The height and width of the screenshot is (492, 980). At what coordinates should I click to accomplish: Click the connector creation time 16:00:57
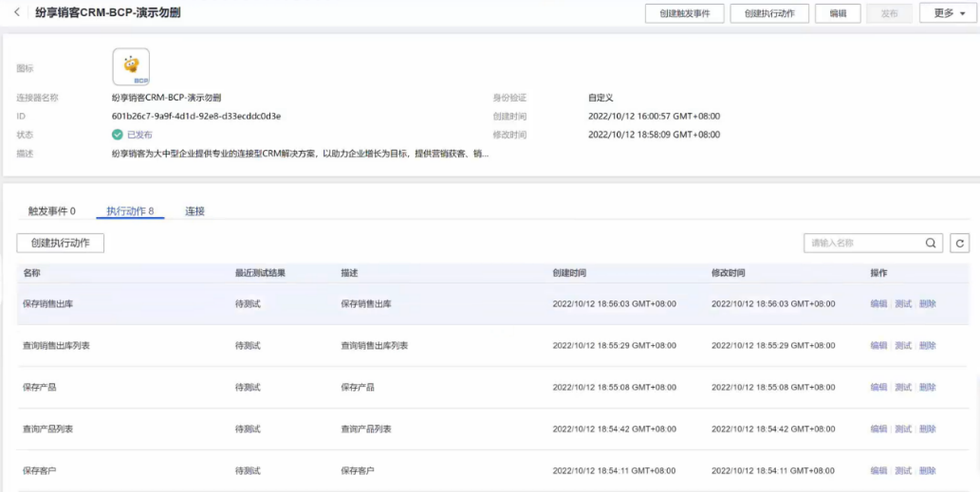pyautogui.click(x=655, y=117)
